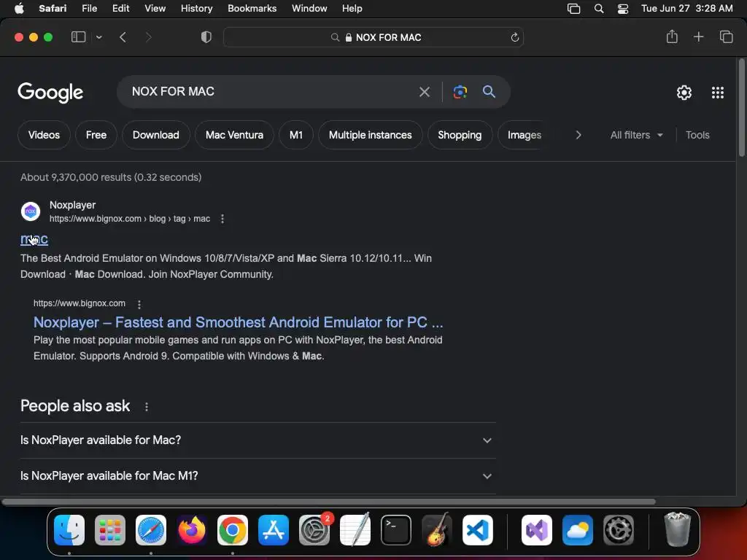Viewport: 747px width, 560px height.
Task: Open the Apple menu
Action: (19, 8)
